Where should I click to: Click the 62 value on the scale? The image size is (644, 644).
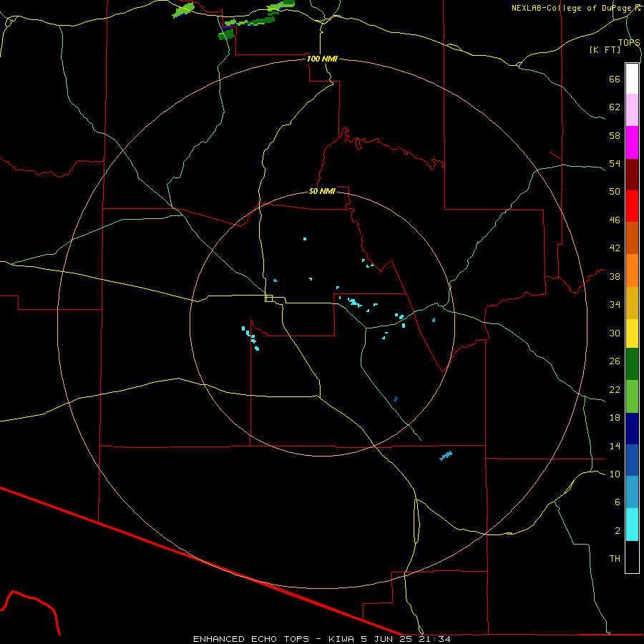[615, 107]
